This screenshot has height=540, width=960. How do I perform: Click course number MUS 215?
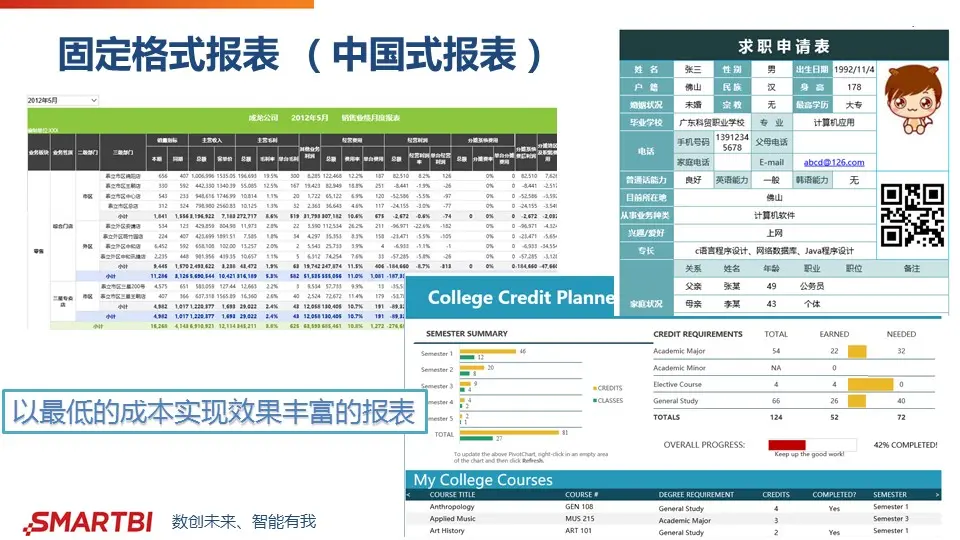[580, 519]
